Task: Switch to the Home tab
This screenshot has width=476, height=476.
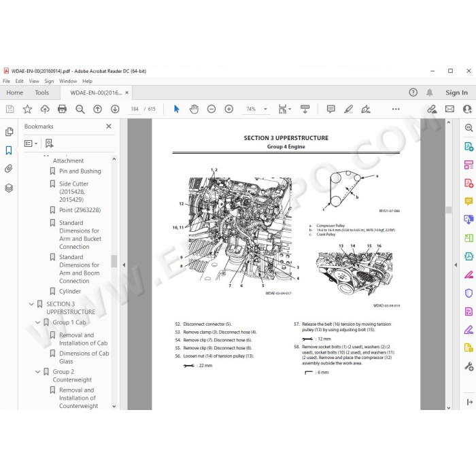Action: [x=14, y=92]
